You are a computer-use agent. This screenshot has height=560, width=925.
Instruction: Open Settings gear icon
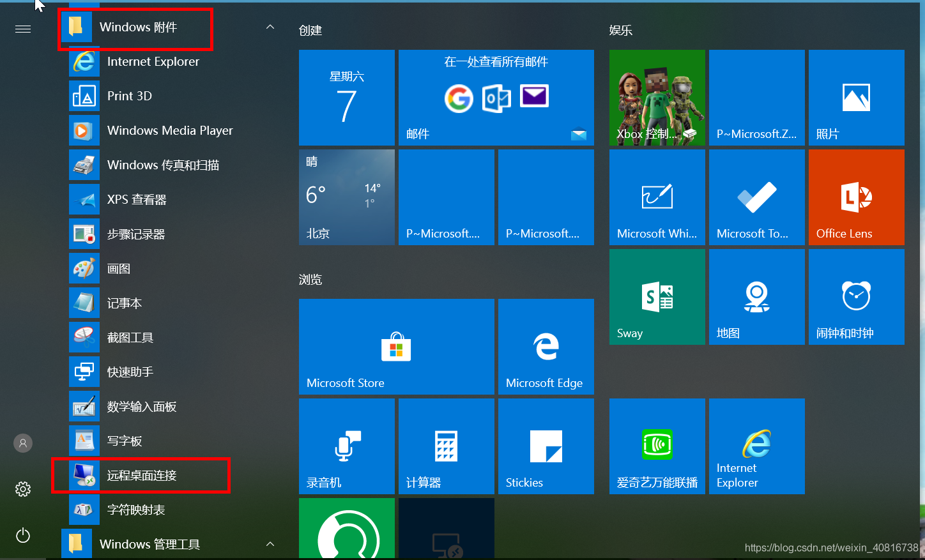point(23,489)
